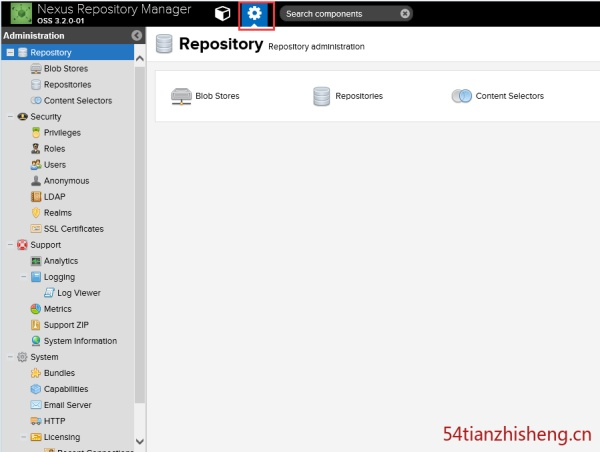Open Metrics under Support
Viewport: 600px width, 452px height.
point(57,309)
